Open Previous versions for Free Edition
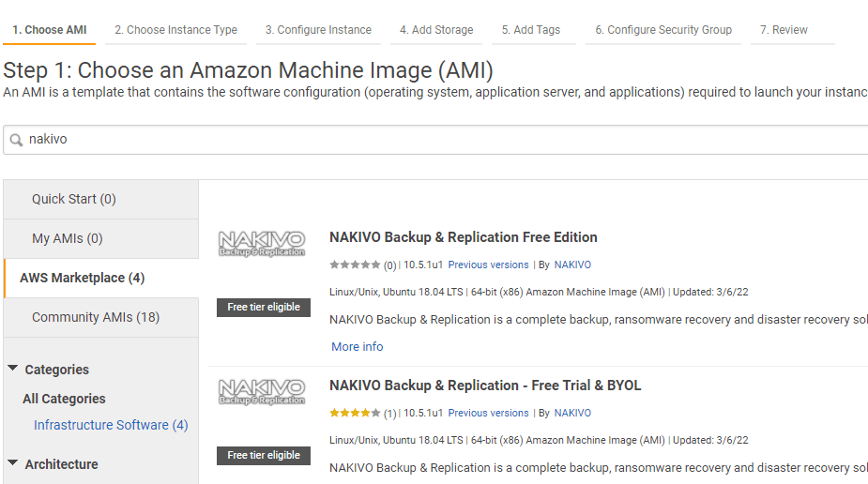Viewport: 868px width, 484px height. (488, 265)
